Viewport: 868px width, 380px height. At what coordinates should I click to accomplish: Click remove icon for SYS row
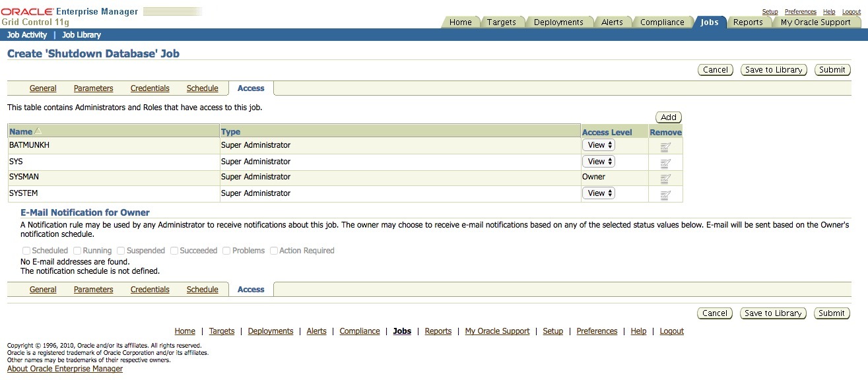click(665, 164)
